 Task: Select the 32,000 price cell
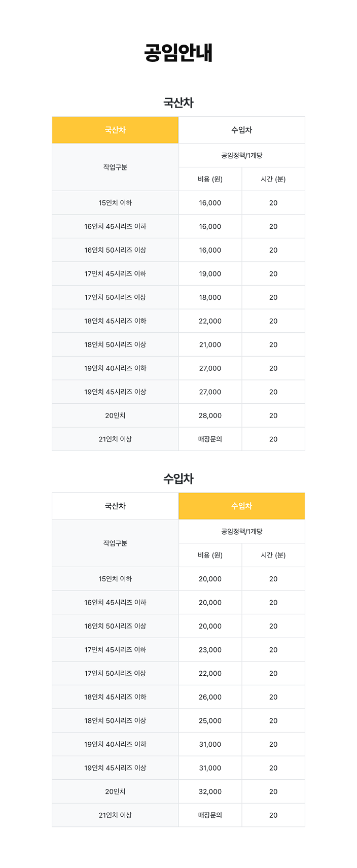(210, 791)
